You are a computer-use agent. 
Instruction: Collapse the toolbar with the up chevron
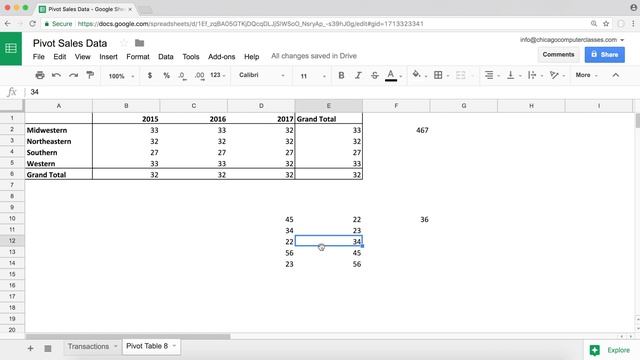[616, 75]
